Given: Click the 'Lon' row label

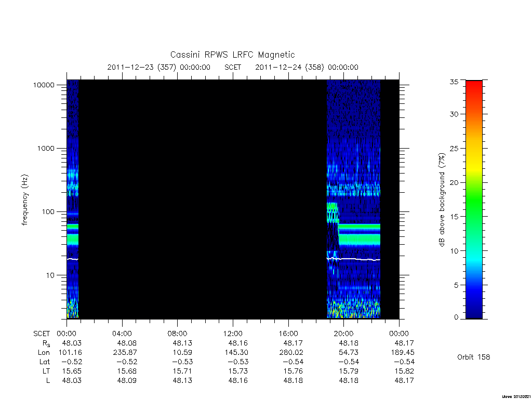Looking at the screenshot, I should pos(44,352).
